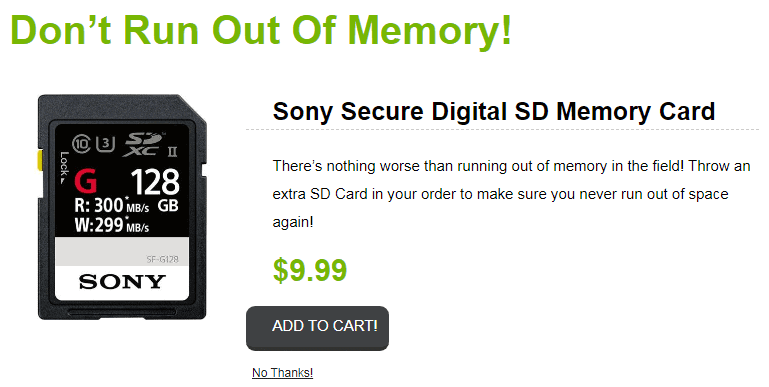
Task: Click the Class 10 speed icon on card
Action: pyautogui.click(x=81, y=143)
